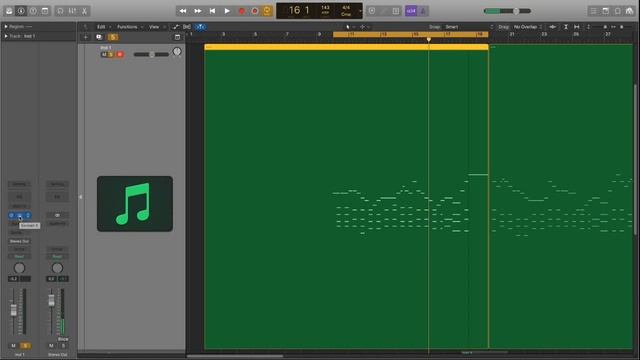Adjust Inst 1 track volume slider

tap(151, 54)
